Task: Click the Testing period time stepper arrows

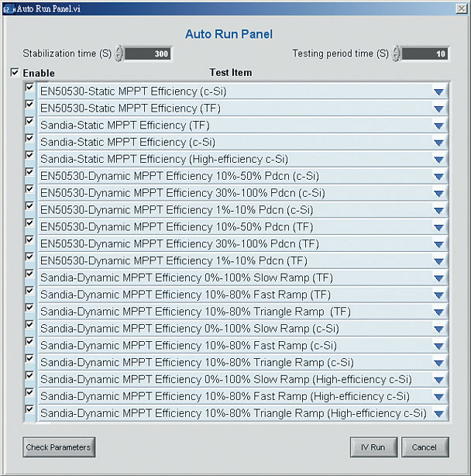Action: 396,53
